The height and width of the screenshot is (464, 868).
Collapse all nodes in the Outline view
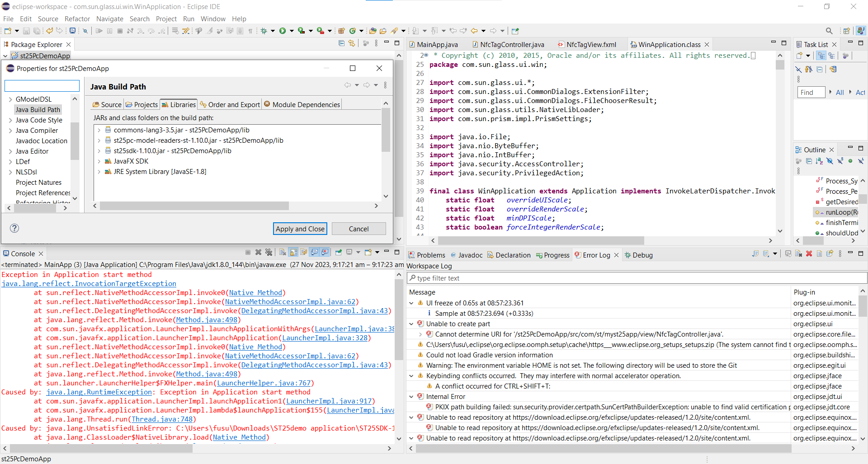809,161
